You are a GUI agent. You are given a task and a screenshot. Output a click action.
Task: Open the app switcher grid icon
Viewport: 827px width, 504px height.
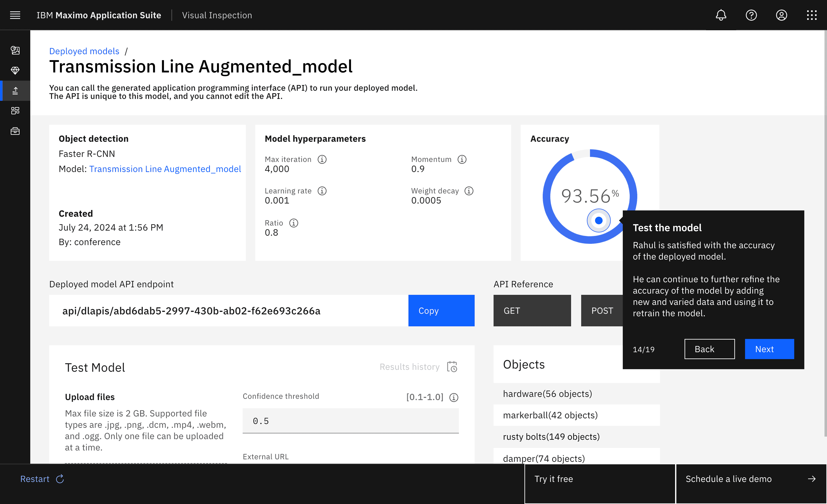pyautogui.click(x=811, y=15)
